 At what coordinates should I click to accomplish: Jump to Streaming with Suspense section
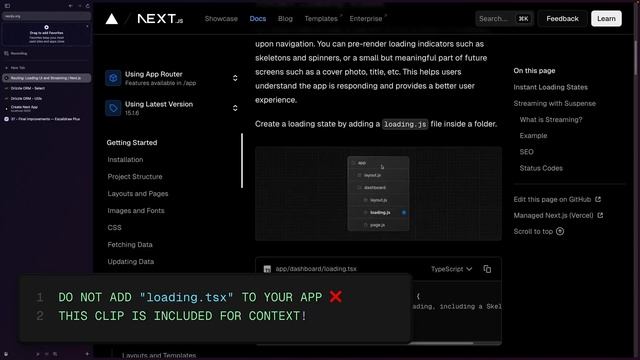click(554, 104)
